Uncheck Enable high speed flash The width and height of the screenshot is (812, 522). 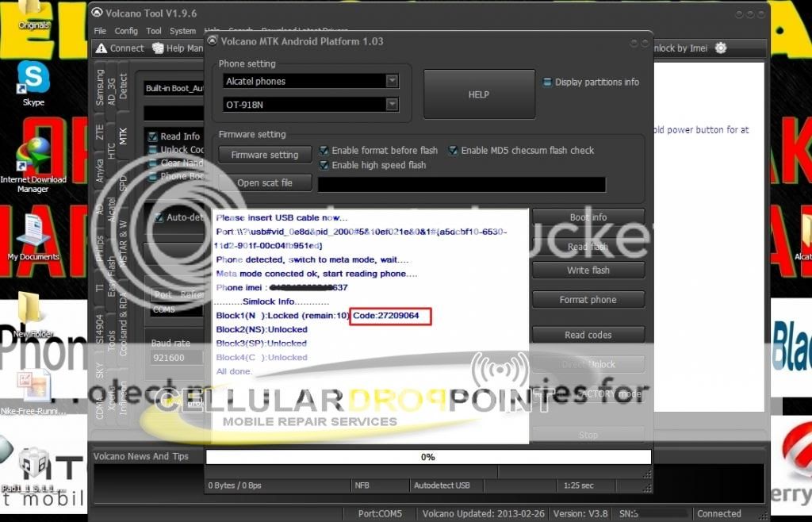pyautogui.click(x=324, y=165)
